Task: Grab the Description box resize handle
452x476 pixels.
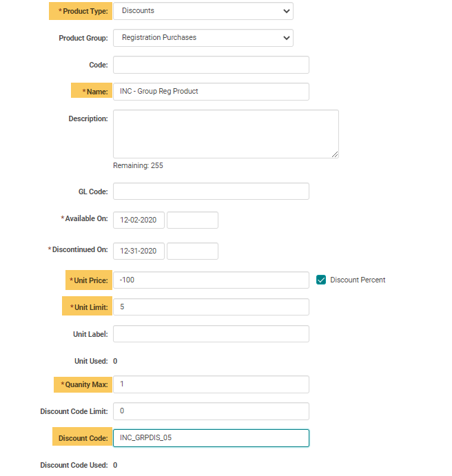Action: [x=335, y=154]
